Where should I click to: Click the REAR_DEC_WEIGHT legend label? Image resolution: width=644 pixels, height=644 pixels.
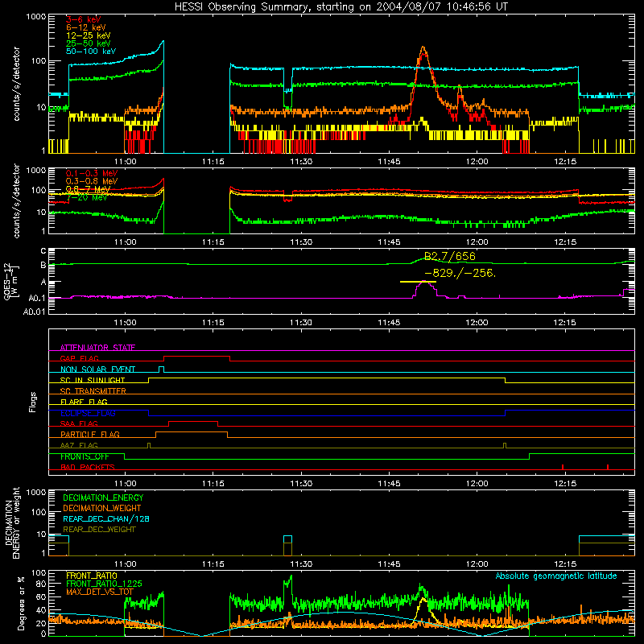(99, 530)
